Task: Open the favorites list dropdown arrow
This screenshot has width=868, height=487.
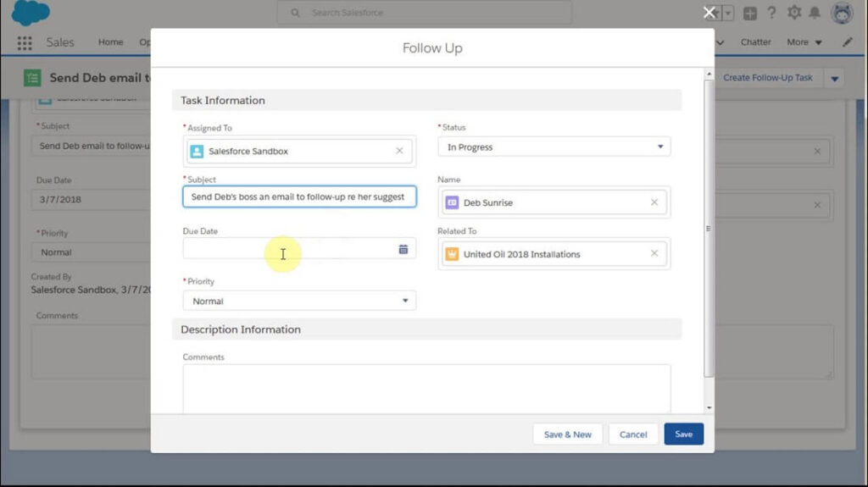Action: [728, 13]
